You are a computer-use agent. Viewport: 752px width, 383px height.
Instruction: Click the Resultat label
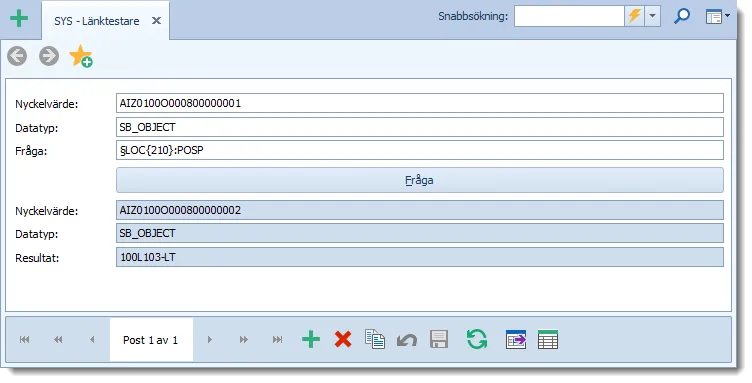37,258
